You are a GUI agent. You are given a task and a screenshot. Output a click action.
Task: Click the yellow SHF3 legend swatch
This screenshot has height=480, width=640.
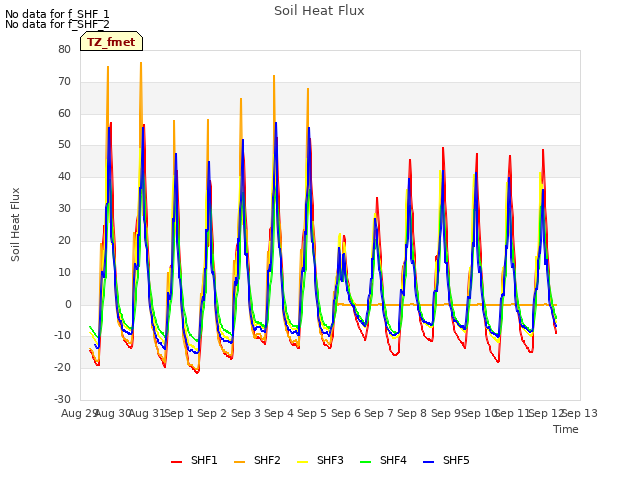(302, 462)
